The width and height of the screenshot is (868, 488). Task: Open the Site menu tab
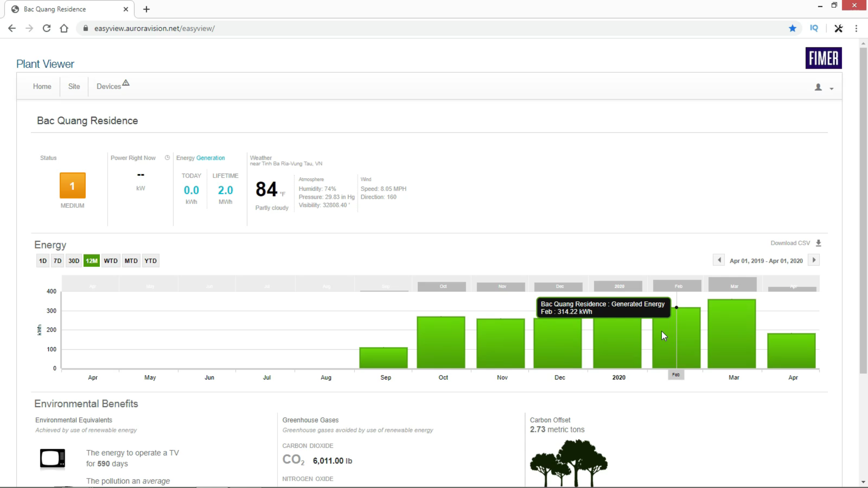[74, 86]
